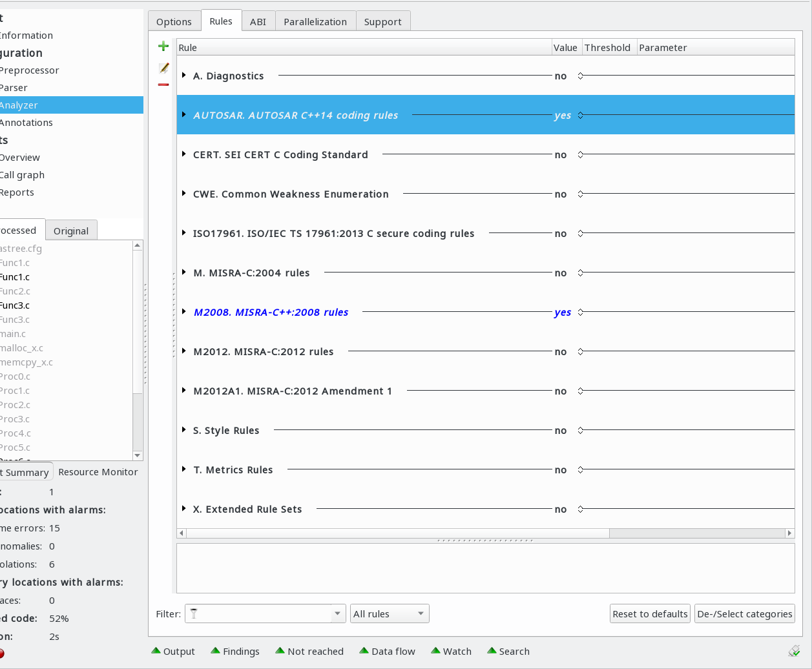Image resolution: width=812 pixels, height=669 pixels.
Task: Expand the M2012A1 Amendment 1 group
Action: coord(184,391)
